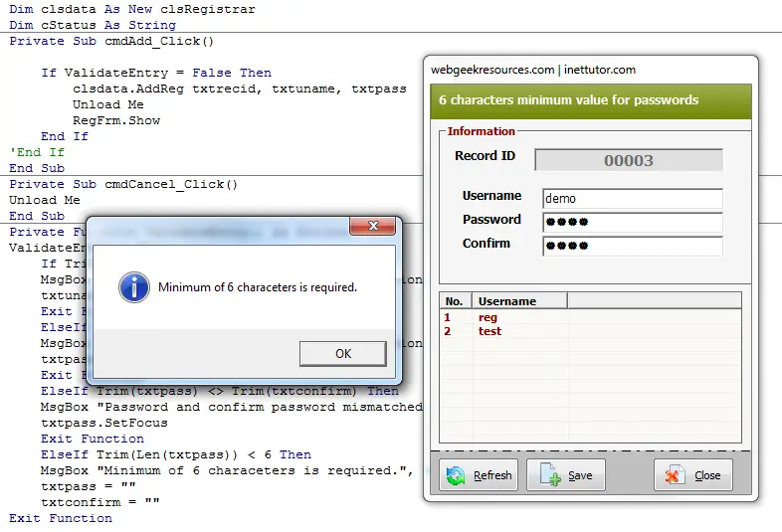Click code line 'txtconfirm = ""'
782x532 pixels.
coord(100,502)
